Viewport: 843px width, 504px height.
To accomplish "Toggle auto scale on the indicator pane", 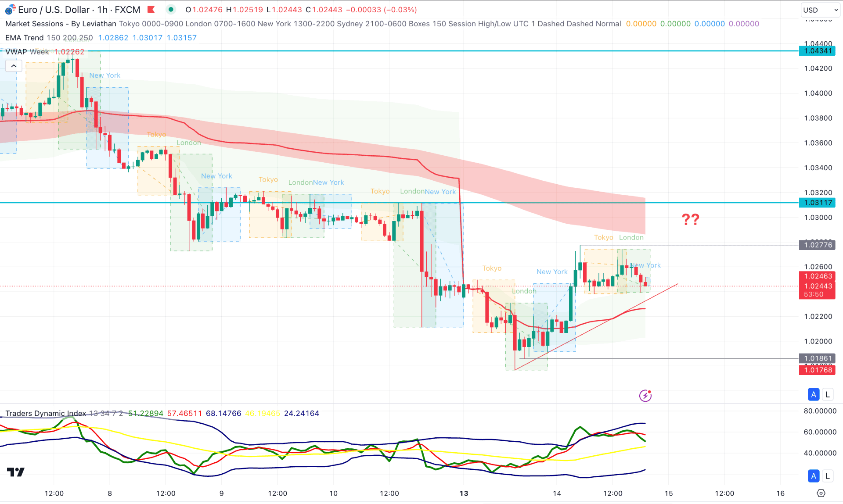I will point(814,476).
